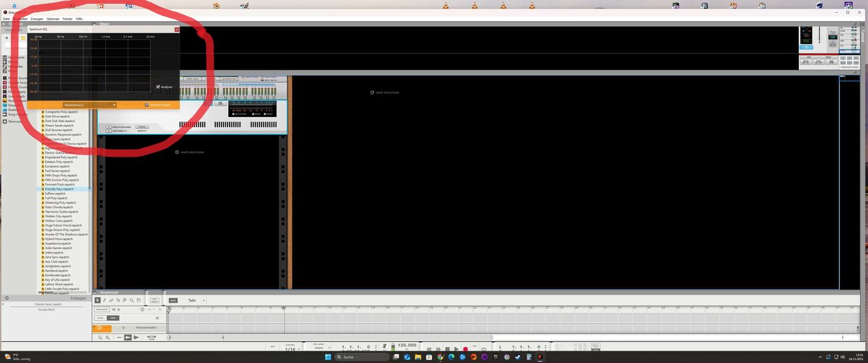Select the arrow Selection tool in sequencer

pyautogui.click(x=97, y=301)
